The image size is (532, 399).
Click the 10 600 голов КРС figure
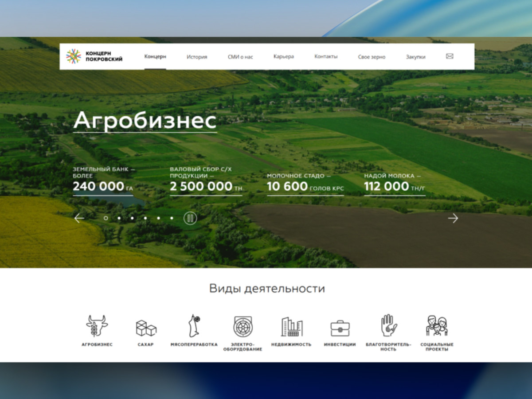point(305,187)
